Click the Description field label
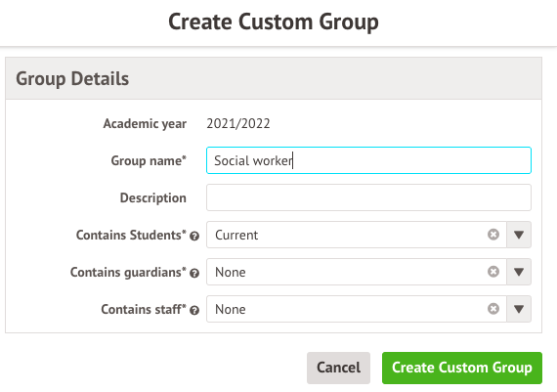Screen dimensions: 557x392 (153, 197)
